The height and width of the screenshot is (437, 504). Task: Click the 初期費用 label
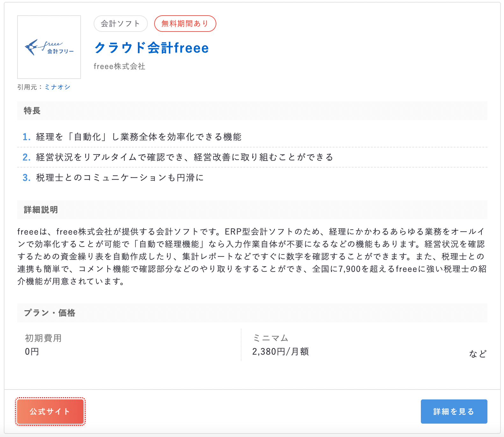[x=43, y=338]
